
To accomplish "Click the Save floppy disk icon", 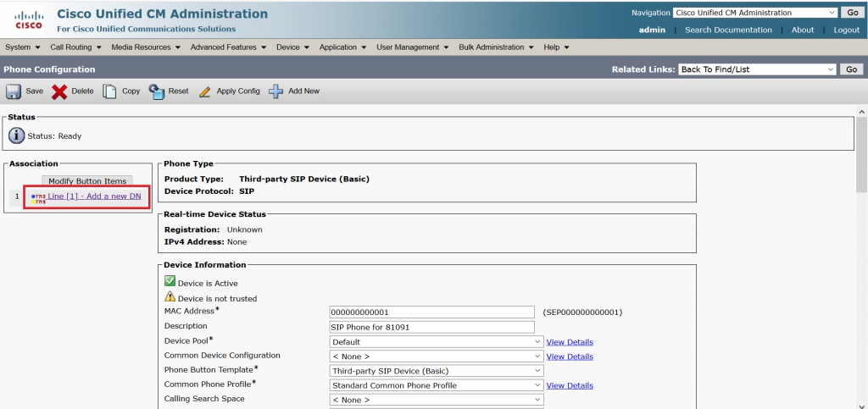I will pyautogui.click(x=14, y=91).
